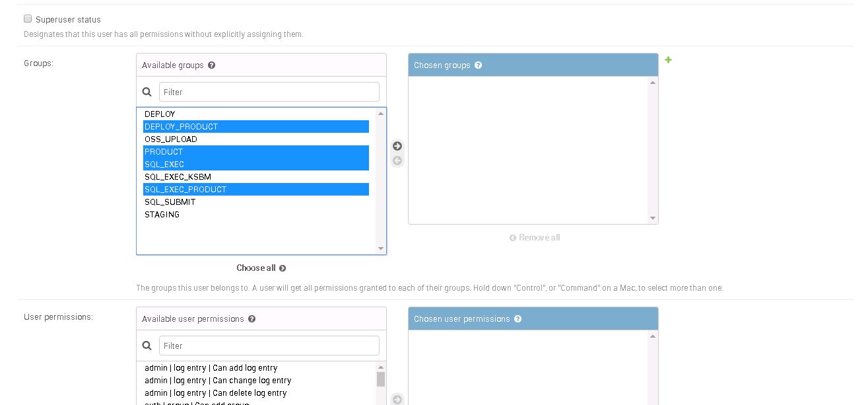Click the search icon beside groups filter
Viewport: 868px width, 405px height.
[147, 92]
